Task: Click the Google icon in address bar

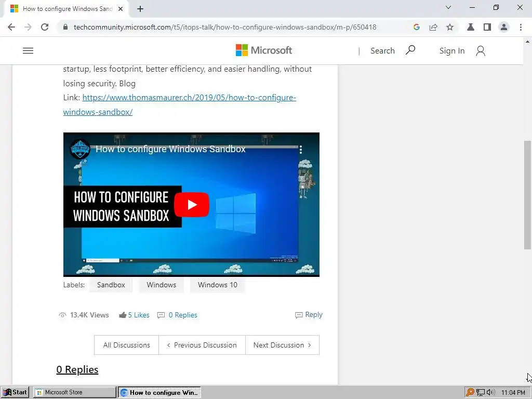Action: coord(416,27)
